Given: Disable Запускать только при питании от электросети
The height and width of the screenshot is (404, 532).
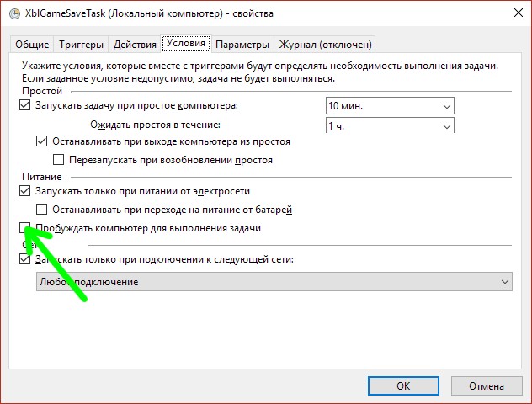Looking at the screenshot, I should (x=24, y=192).
